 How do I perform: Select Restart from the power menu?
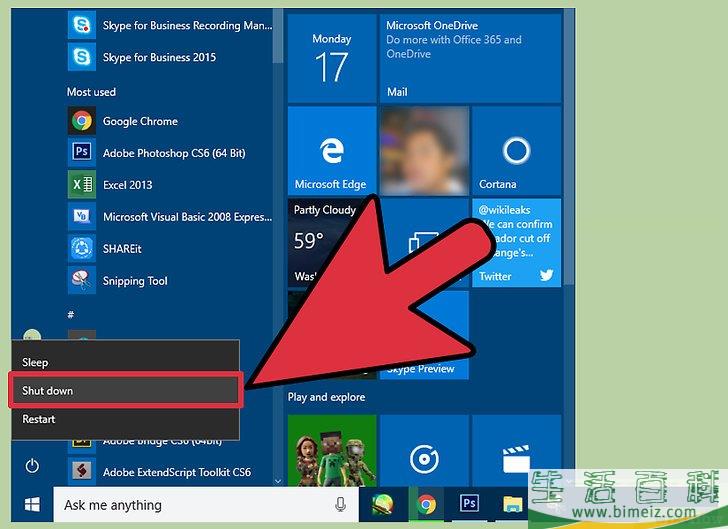40,419
